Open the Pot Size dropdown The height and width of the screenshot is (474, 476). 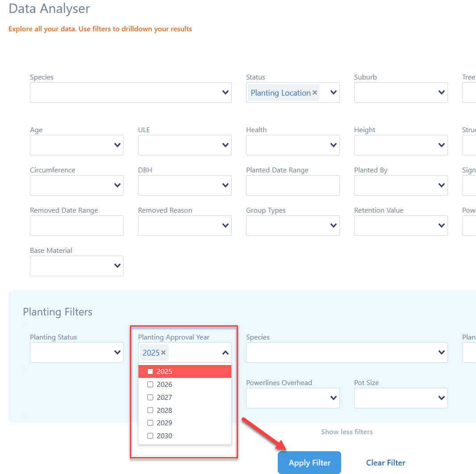tap(401, 398)
